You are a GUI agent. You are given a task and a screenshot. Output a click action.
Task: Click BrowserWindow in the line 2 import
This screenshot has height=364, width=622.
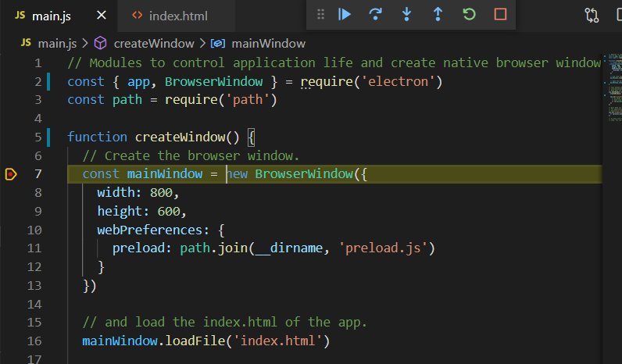pos(214,82)
